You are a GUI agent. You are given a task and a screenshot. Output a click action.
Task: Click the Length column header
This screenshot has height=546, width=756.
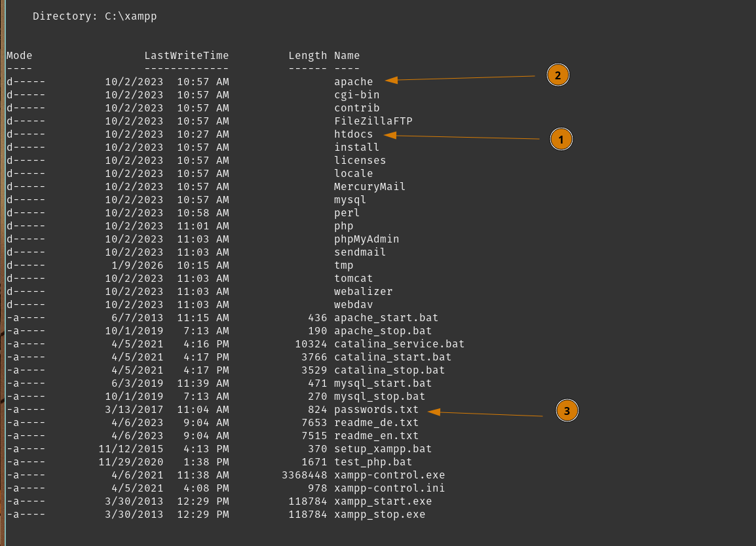[307, 56]
